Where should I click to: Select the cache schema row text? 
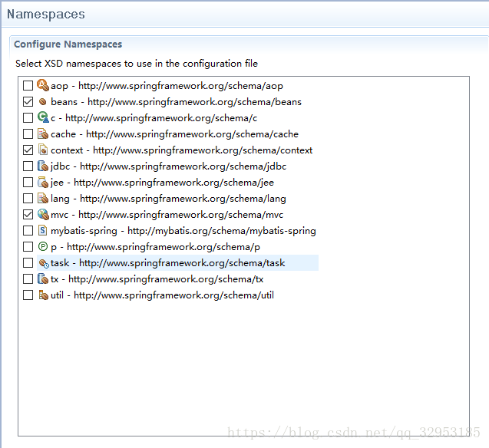[174, 134]
